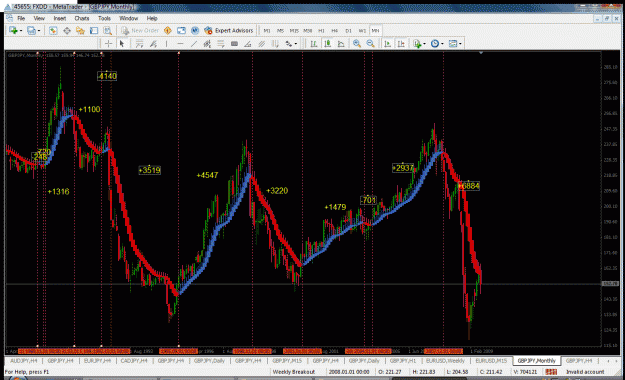Viewport: 625px width, 380px height.
Task: Expand the Periods clock dropdown
Action: [442, 44]
